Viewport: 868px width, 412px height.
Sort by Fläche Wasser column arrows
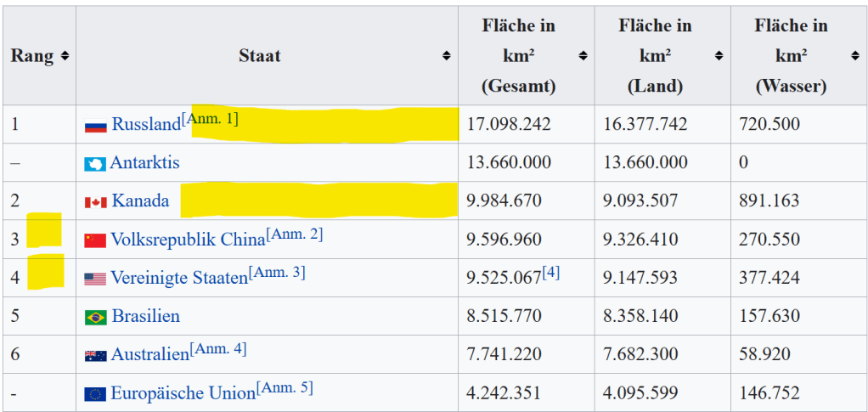pyautogui.click(x=854, y=56)
